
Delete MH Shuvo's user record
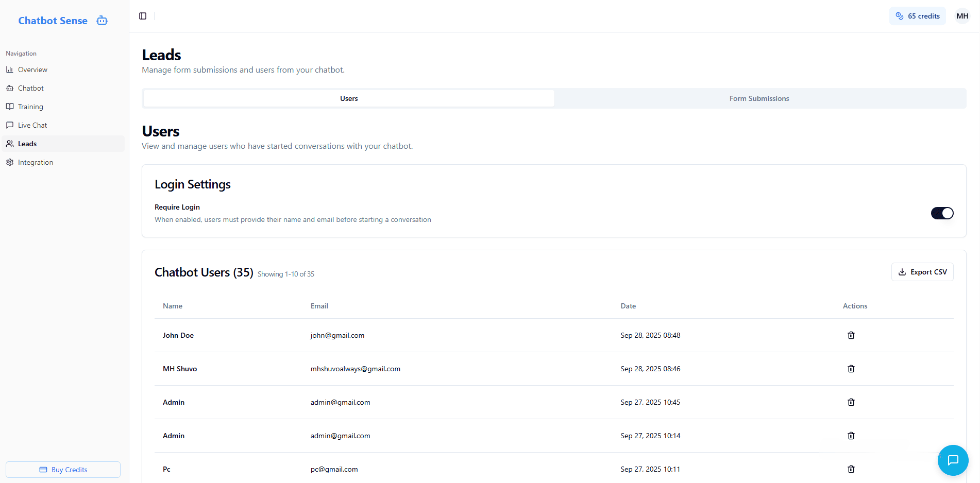[x=851, y=368]
